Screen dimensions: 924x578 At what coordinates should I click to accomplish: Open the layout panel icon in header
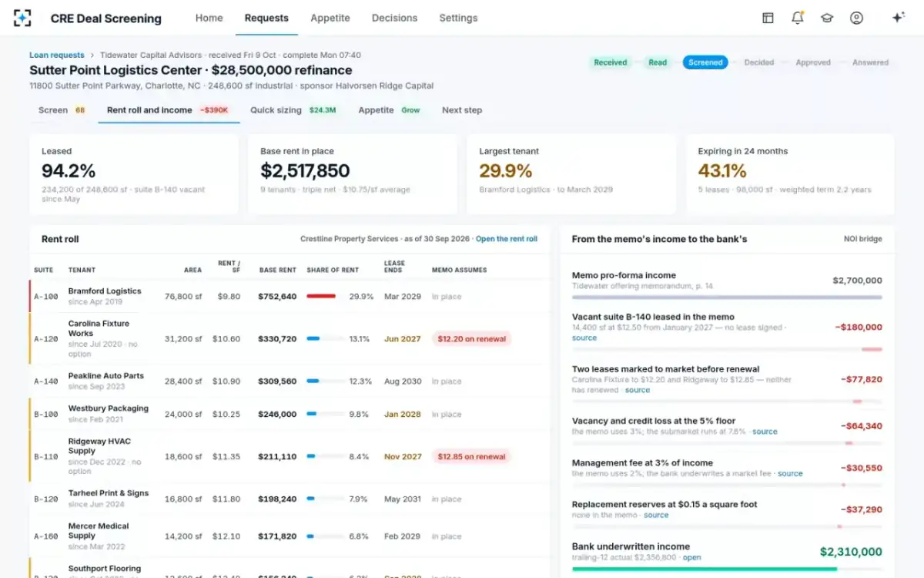768,18
